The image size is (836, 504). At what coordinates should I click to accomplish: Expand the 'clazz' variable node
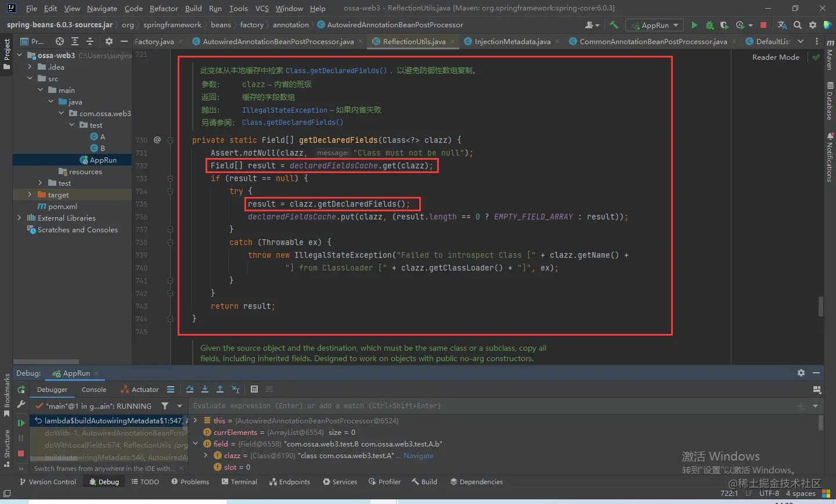pos(206,455)
